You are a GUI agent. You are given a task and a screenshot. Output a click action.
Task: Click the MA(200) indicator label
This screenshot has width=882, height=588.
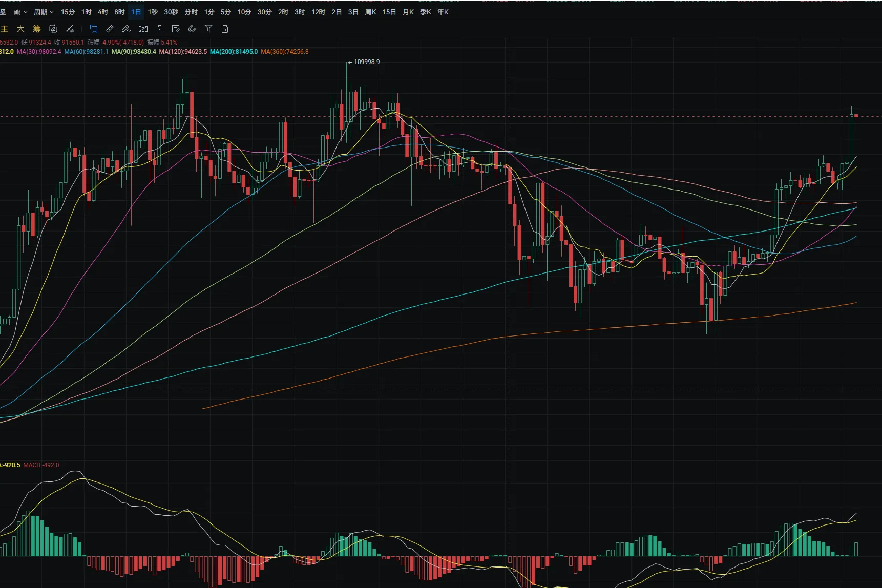234,52
